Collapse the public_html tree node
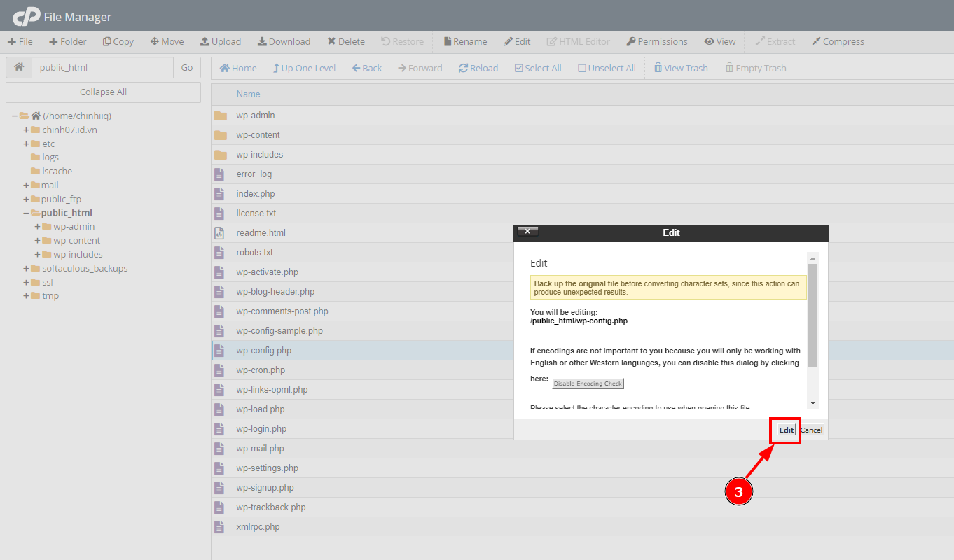 click(x=26, y=213)
